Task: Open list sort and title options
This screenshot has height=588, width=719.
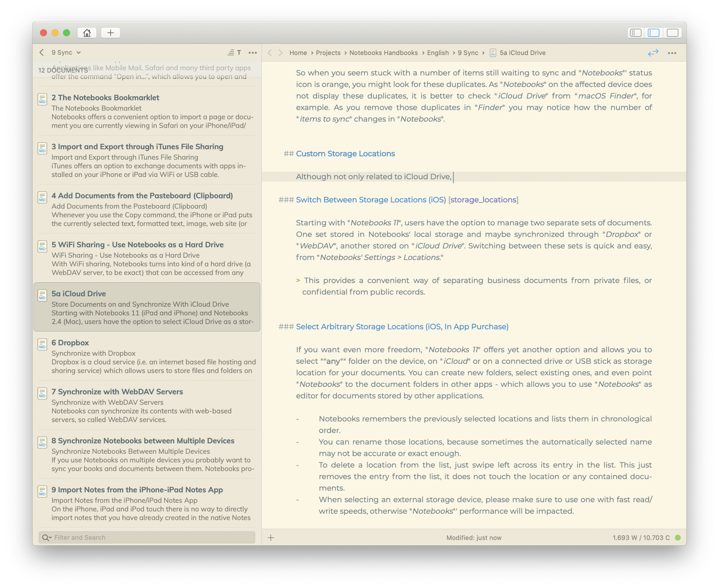Action: pos(234,52)
